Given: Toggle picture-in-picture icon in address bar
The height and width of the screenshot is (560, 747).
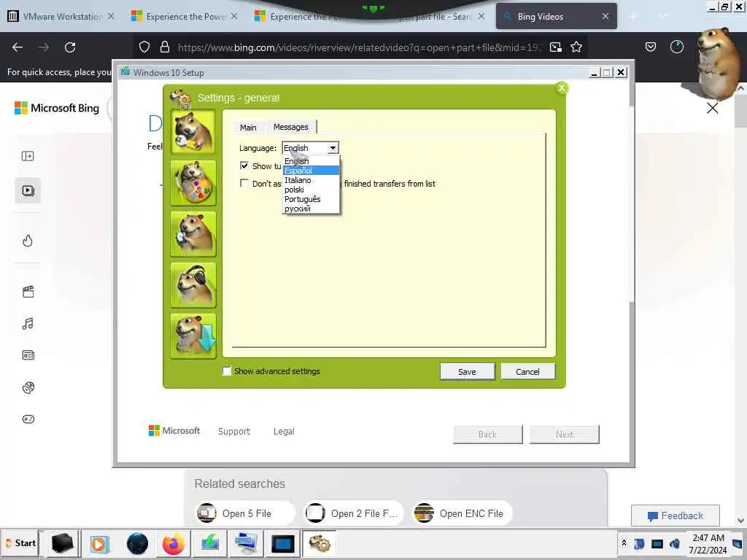Looking at the screenshot, I should click(555, 47).
